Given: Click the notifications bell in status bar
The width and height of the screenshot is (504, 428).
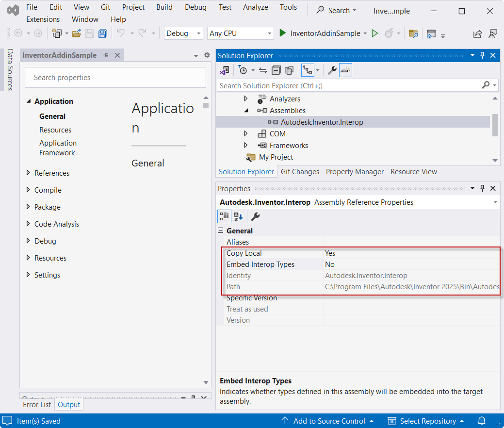Looking at the screenshot, I should click(x=482, y=421).
